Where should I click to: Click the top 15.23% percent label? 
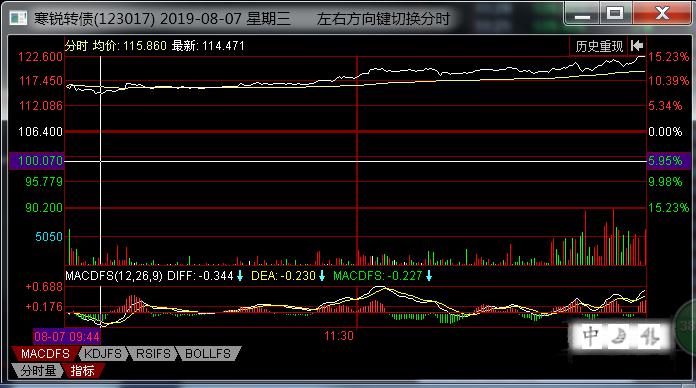point(668,57)
